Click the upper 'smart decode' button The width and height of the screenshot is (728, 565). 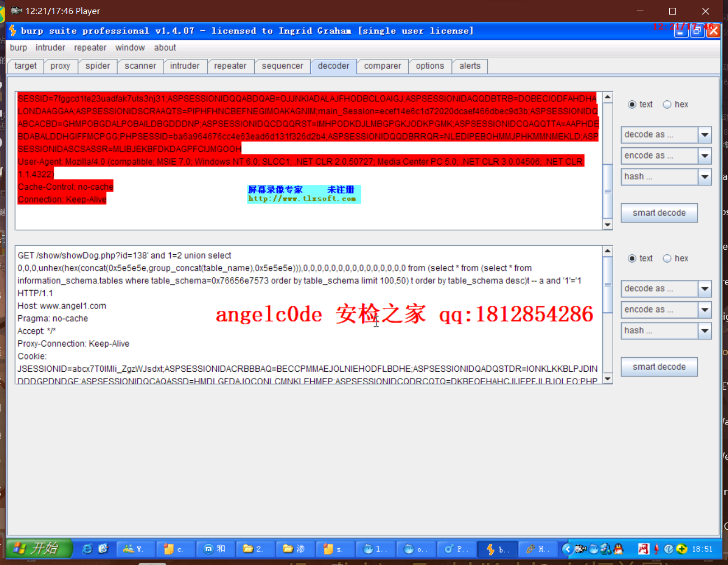(659, 213)
